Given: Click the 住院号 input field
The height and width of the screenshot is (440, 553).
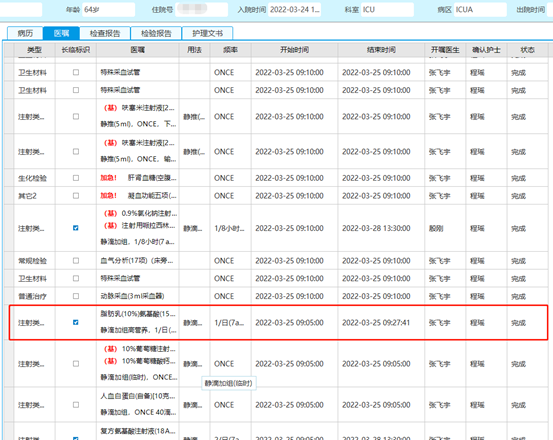Looking at the screenshot, I should click(x=202, y=10).
